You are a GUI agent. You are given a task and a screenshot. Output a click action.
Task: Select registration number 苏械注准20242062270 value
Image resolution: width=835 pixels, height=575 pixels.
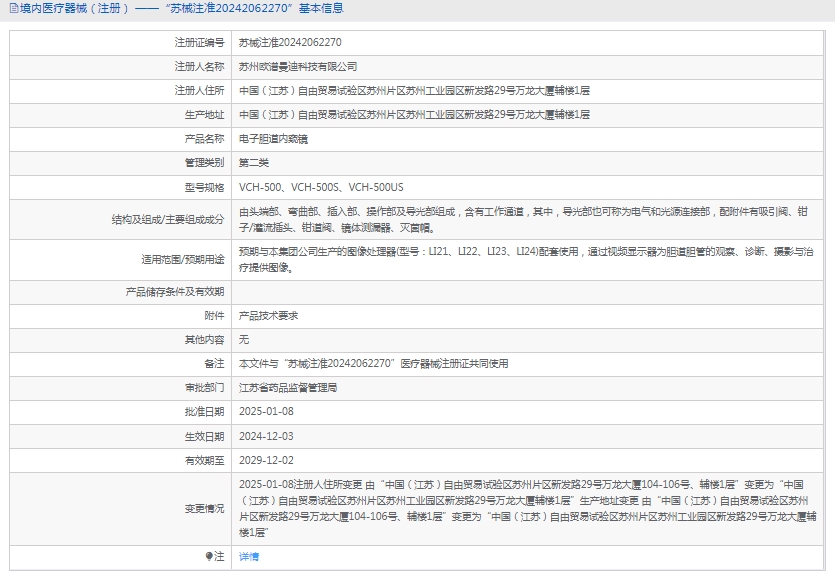(290, 43)
